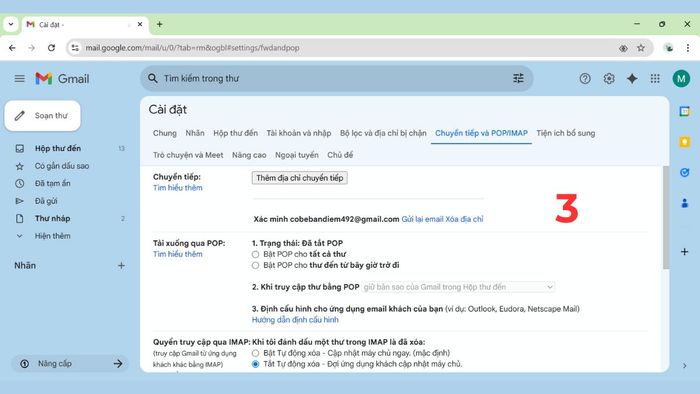
Task: Bookmark this page star icon
Action: pos(641,48)
